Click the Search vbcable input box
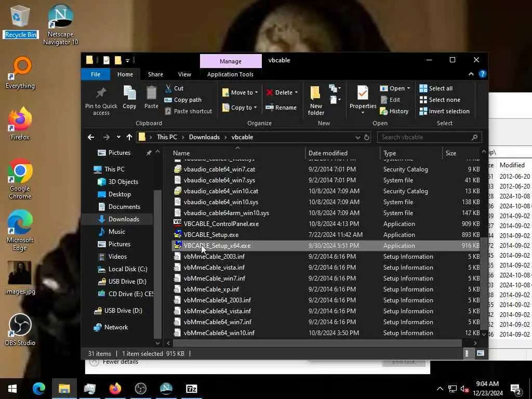 [429, 137]
